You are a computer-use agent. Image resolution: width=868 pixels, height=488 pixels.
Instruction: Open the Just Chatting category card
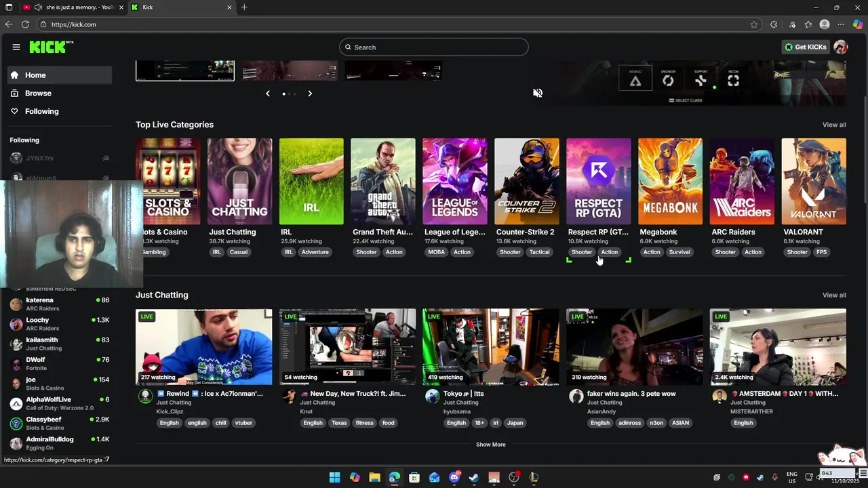tap(239, 181)
